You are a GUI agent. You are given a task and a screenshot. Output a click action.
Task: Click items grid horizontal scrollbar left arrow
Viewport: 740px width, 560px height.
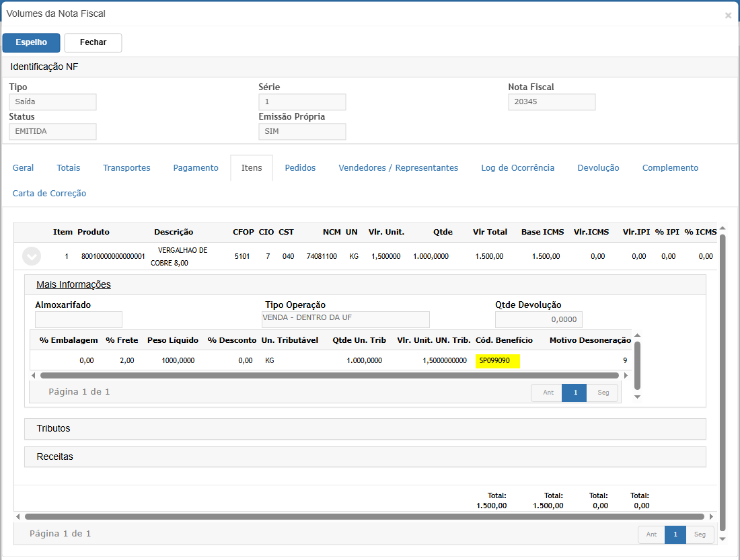[18, 516]
